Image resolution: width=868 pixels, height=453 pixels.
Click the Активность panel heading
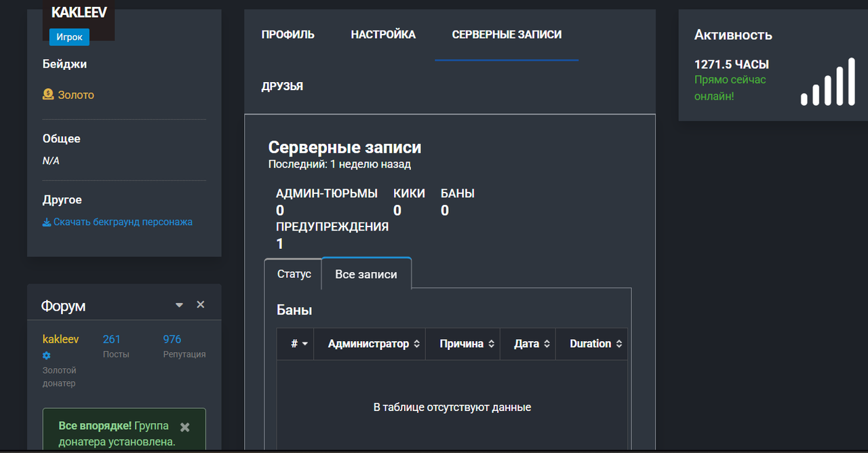pyautogui.click(x=733, y=35)
